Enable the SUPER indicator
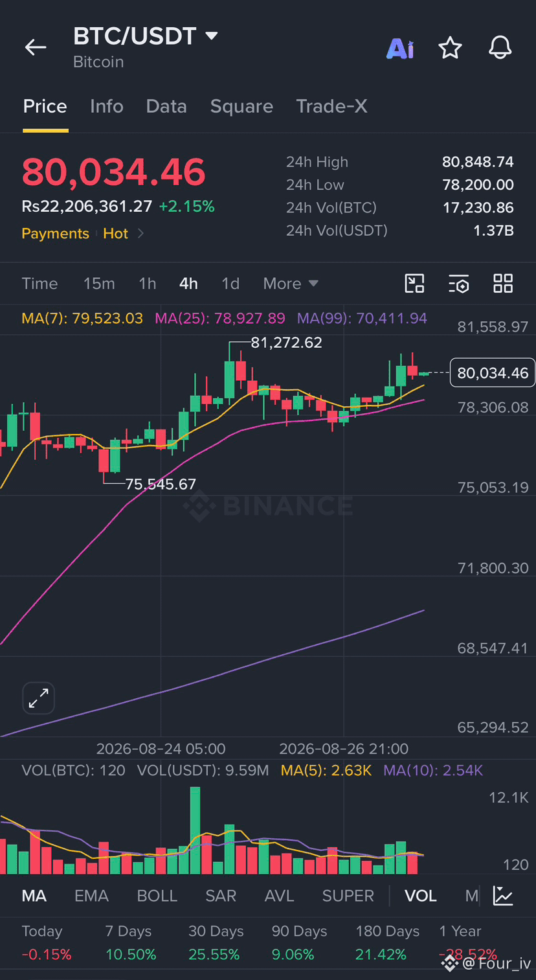The width and height of the screenshot is (536, 980). pyautogui.click(x=348, y=896)
